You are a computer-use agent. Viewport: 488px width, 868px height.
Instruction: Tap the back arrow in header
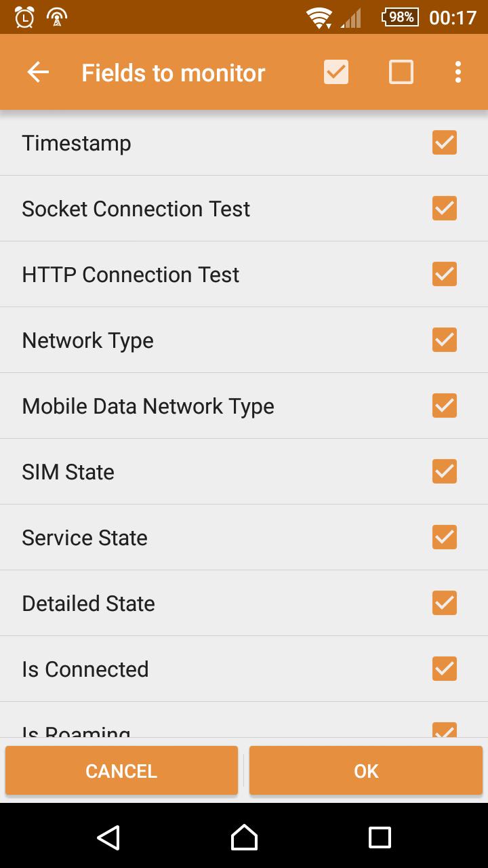tap(38, 73)
